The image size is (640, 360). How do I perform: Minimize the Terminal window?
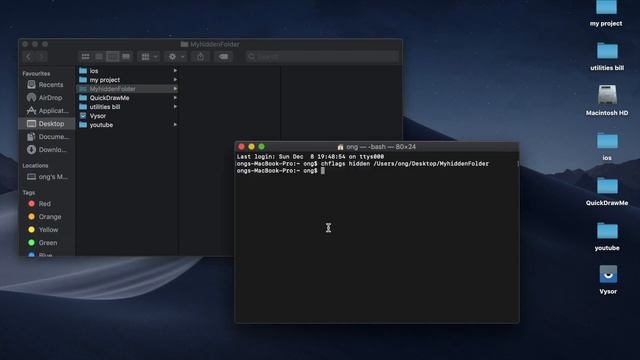(x=251, y=147)
